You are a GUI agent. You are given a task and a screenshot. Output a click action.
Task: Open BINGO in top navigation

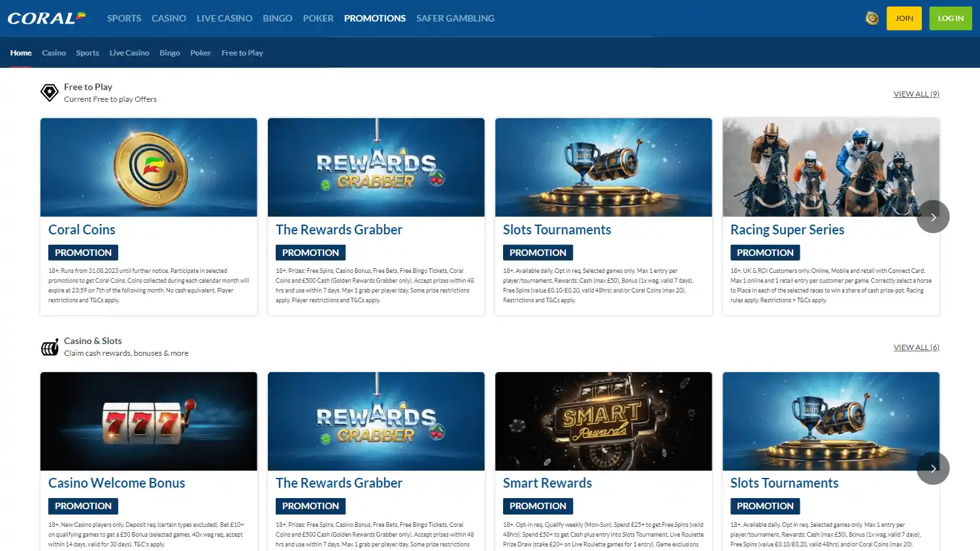(278, 18)
